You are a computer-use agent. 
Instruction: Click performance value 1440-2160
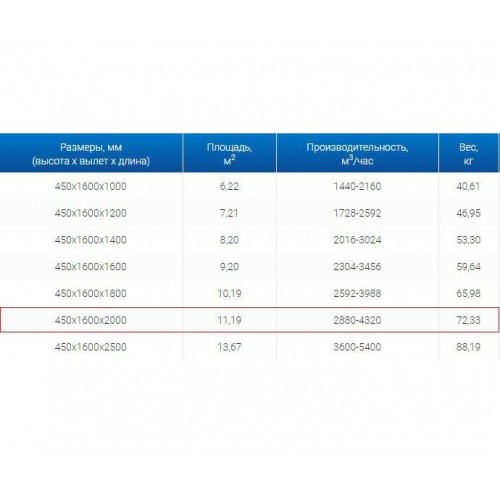coord(357,186)
